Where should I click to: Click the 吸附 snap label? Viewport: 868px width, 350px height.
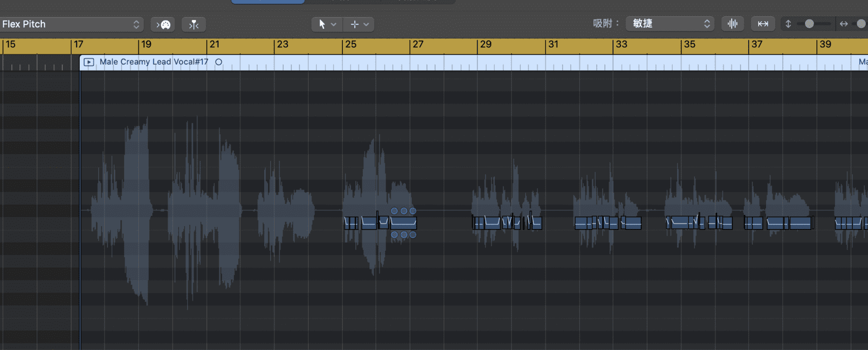point(605,23)
